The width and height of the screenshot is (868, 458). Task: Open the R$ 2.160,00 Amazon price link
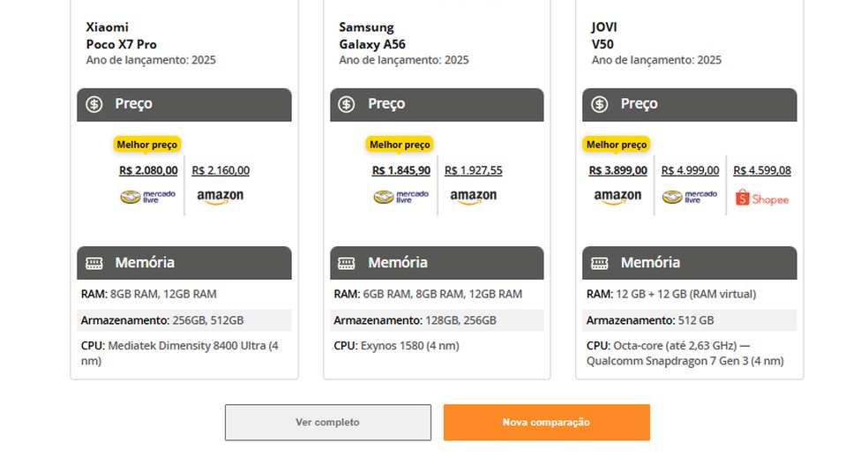[x=221, y=170]
